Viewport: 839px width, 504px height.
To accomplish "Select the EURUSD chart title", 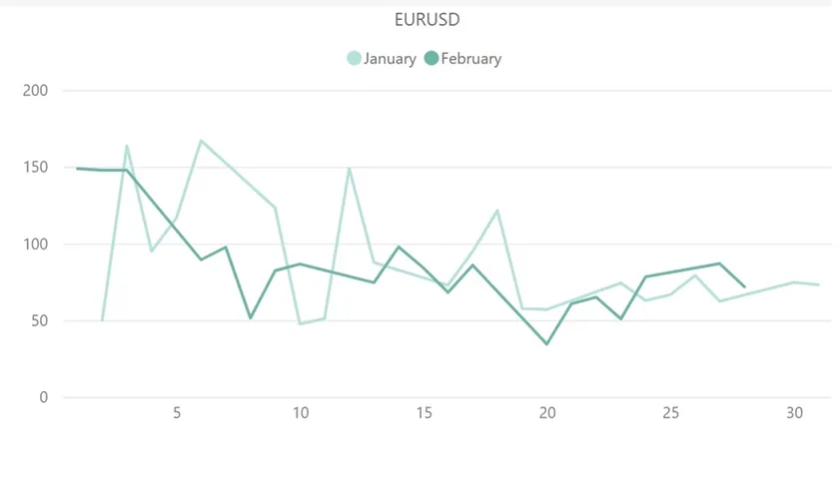I will pos(426,20).
